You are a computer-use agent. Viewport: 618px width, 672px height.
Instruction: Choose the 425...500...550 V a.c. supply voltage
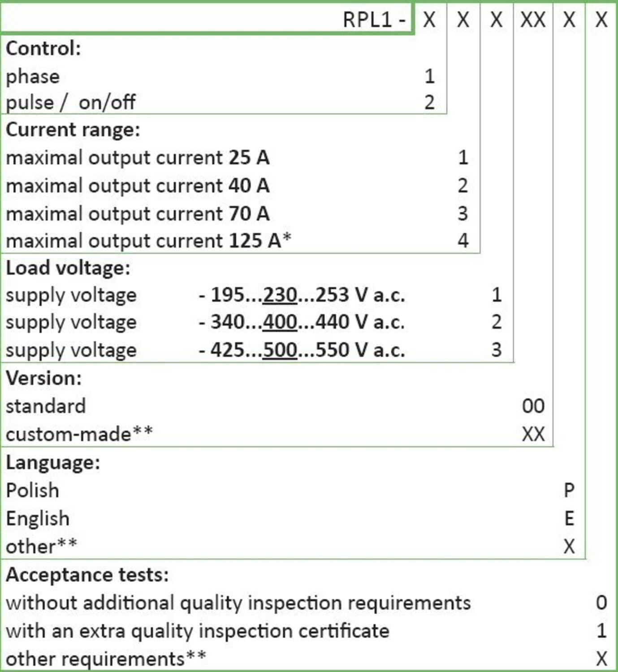(x=302, y=350)
